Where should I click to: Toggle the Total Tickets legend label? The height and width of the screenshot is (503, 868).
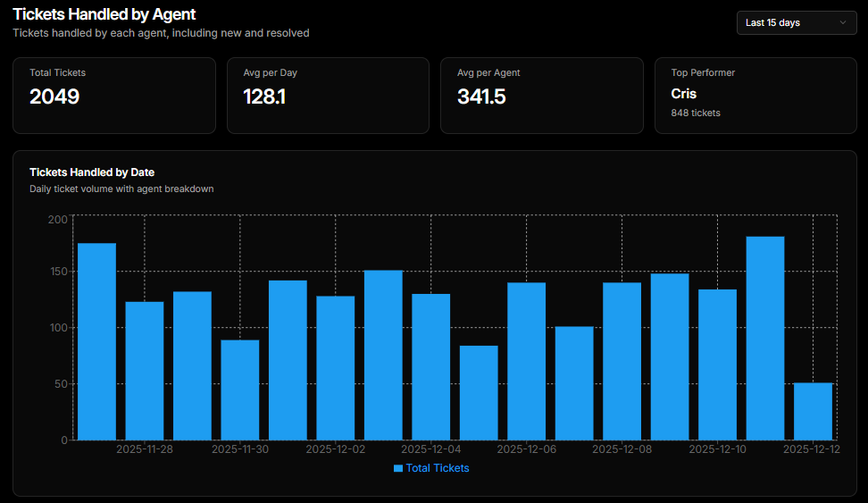point(437,468)
